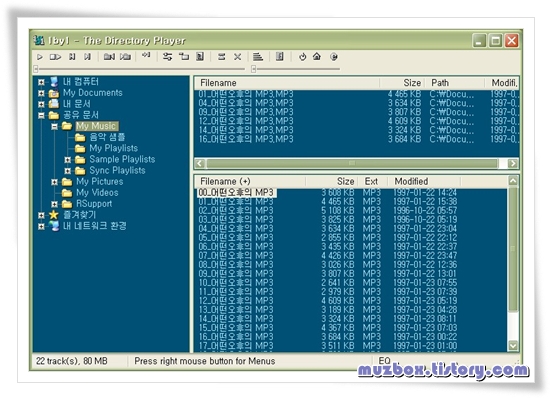Select the file starting with 00_ in the list
Image resolution: width=550 pixels, height=398 pixels.
click(236, 193)
